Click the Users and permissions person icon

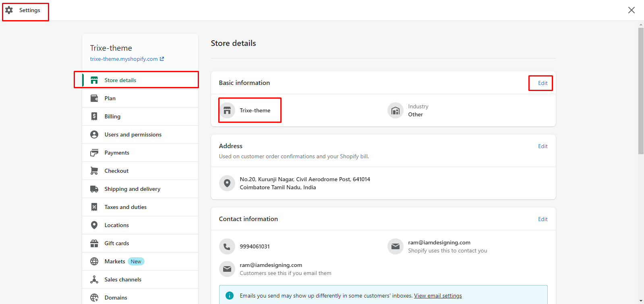(x=94, y=134)
